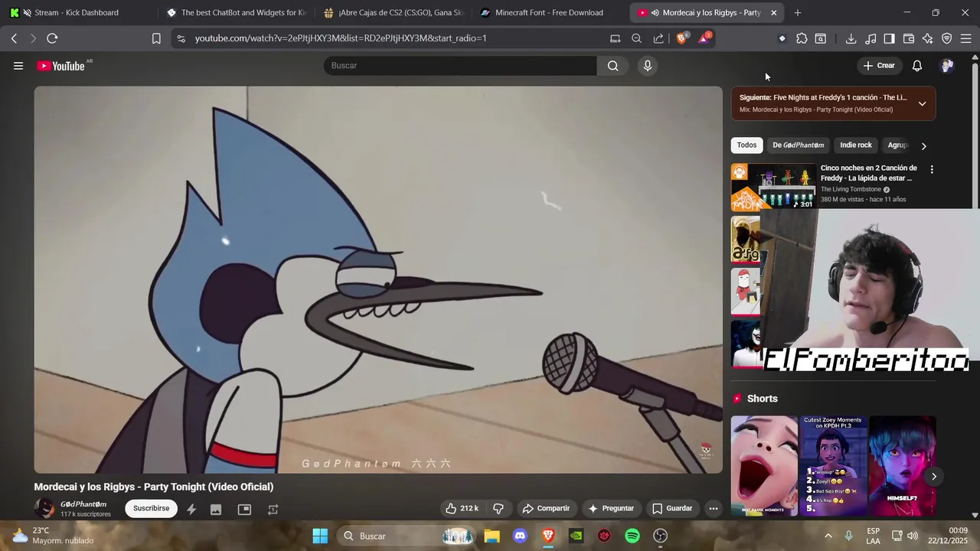The image size is (980, 551).
Task: Open site settings icon beside the URL
Action: (180, 38)
